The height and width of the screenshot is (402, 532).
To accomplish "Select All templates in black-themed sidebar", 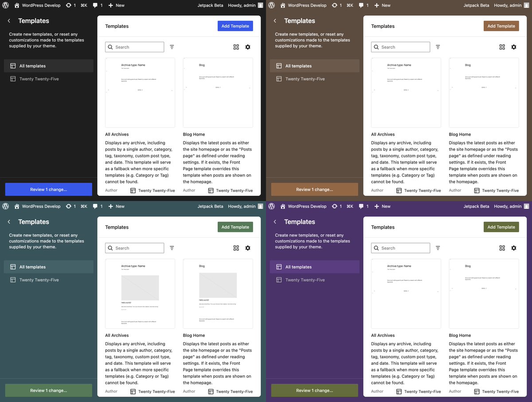I will coord(49,66).
